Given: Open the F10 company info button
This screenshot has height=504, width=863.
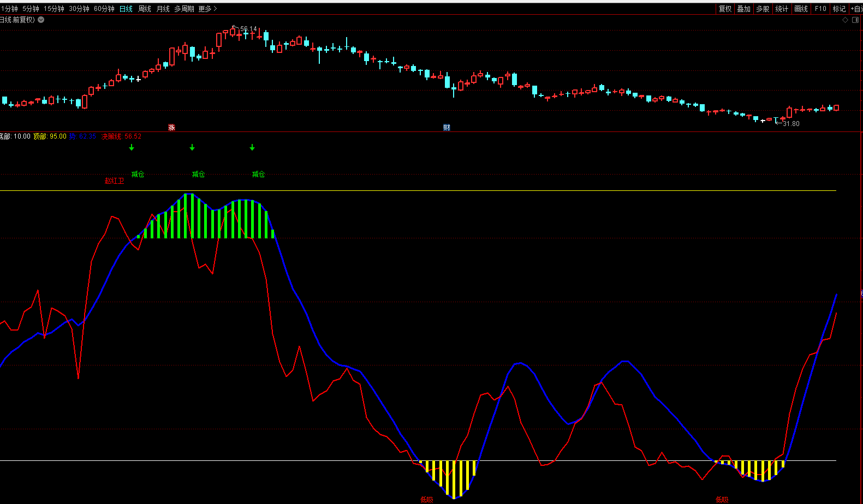Looking at the screenshot, I should 820,9.
